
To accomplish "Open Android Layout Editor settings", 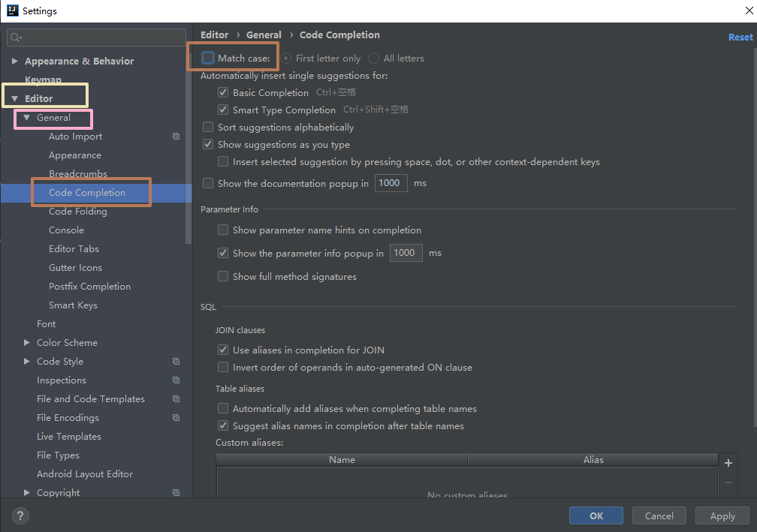I will (x=85, y=474).
